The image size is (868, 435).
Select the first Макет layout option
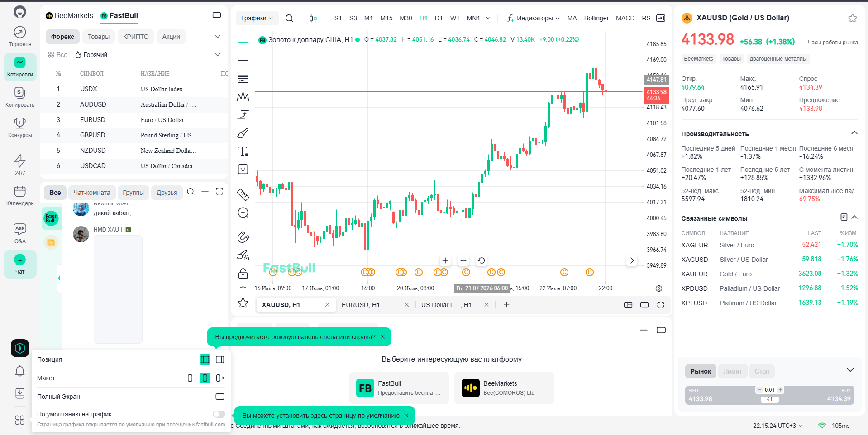coord(190,378)
